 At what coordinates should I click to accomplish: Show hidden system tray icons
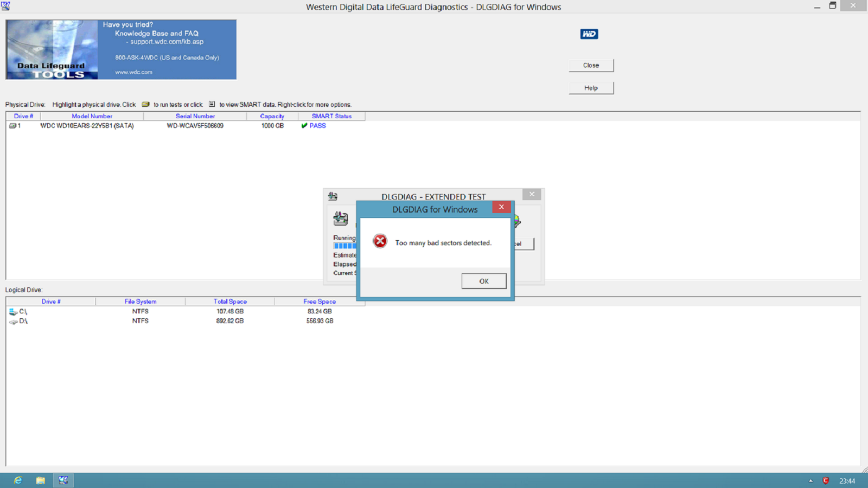pyautogui.click(x=811, y=480)
